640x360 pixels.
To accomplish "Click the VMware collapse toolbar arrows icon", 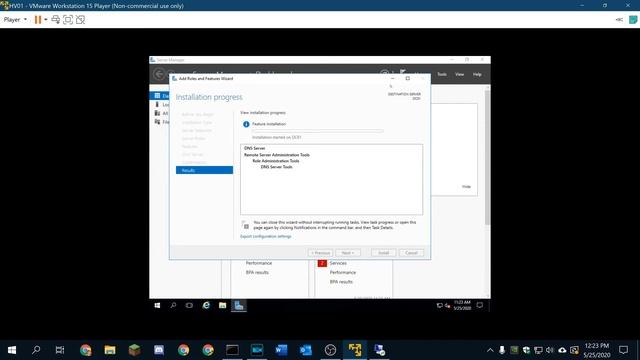I will (619, 20).
